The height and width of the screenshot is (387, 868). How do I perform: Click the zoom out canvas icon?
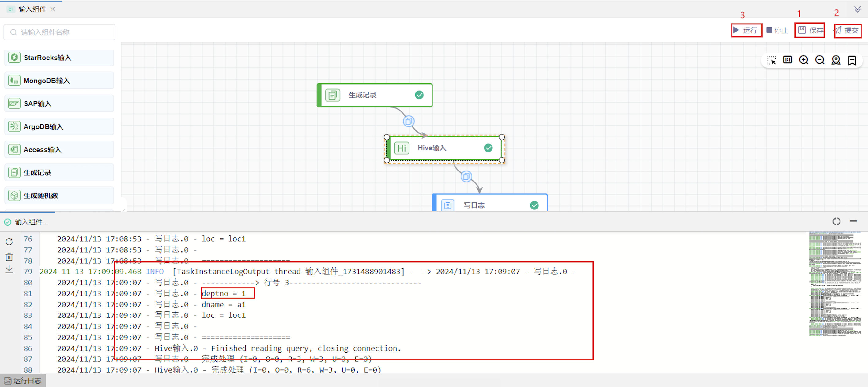coord(820,60)
